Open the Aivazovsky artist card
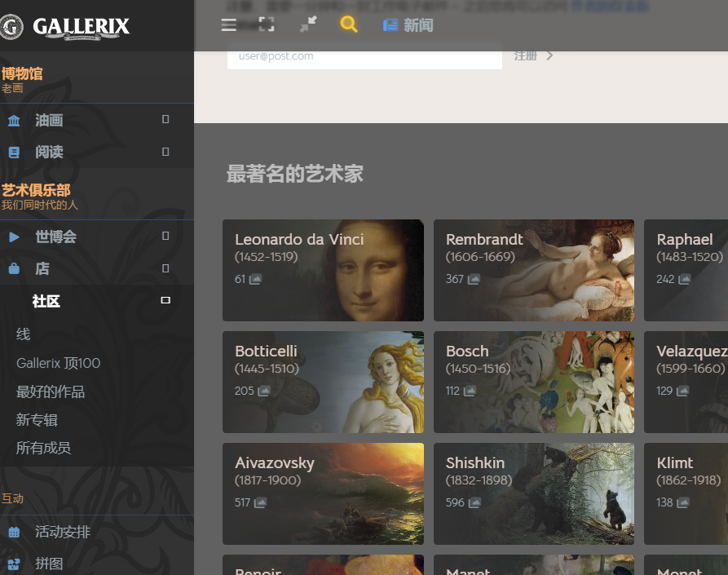This screenshot has width=728, height=575. [323, 493]
